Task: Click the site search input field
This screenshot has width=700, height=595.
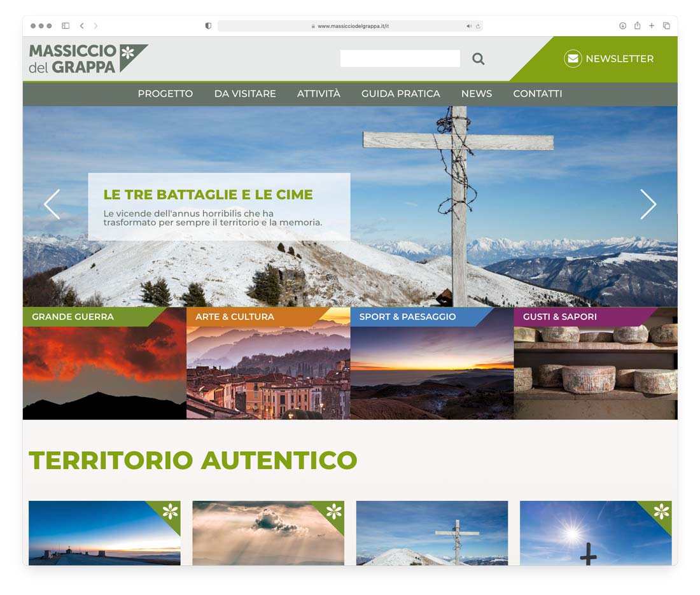Action: (400, 59)
